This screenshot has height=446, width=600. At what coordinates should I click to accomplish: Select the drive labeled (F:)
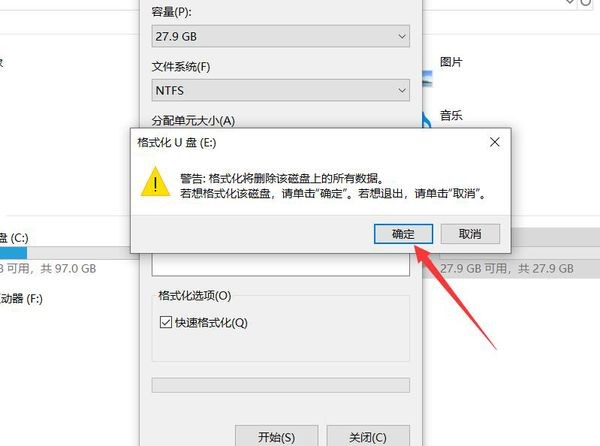21,298
